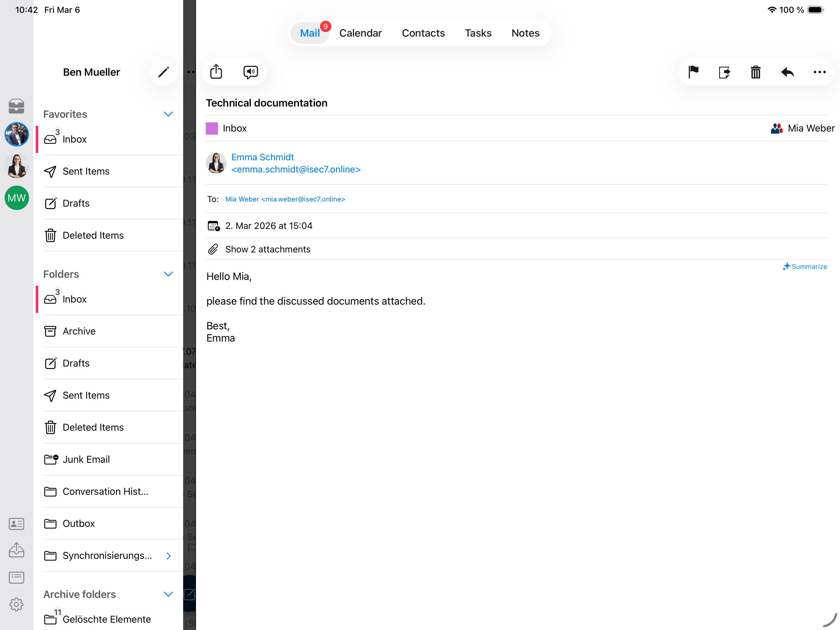Reply using the reply arrow icon

(787, 72)
